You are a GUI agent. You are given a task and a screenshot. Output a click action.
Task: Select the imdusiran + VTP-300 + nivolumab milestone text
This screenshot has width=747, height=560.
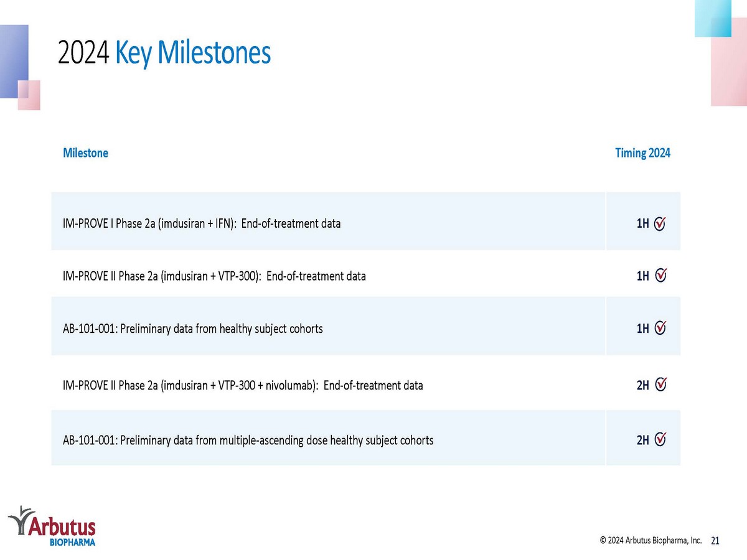point(243,385)
